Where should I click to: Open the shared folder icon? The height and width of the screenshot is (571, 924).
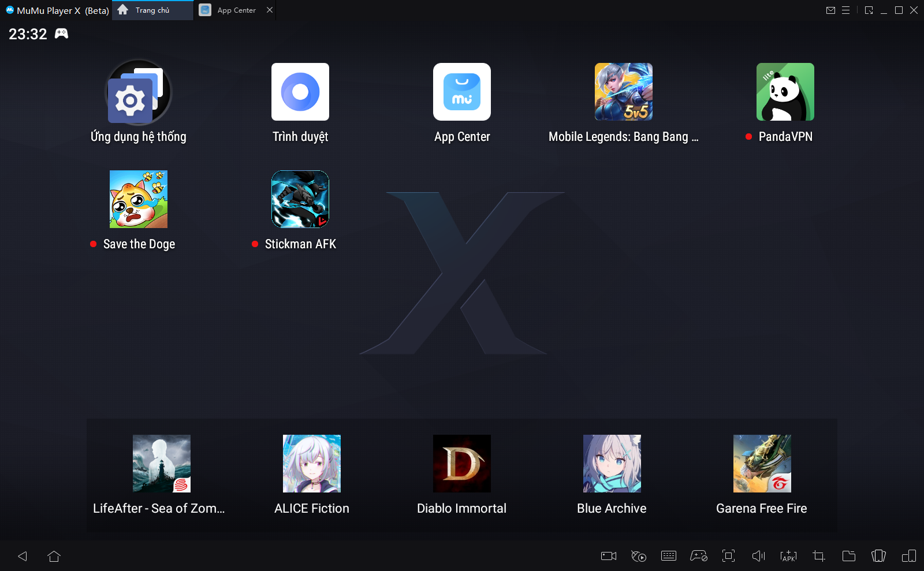click(x=849, y=556)
